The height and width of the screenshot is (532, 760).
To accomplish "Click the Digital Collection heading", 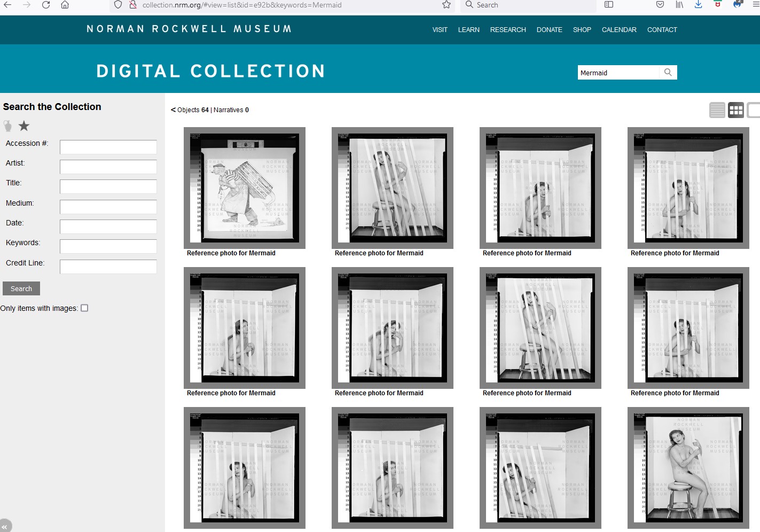I will (x=210, y=71).
